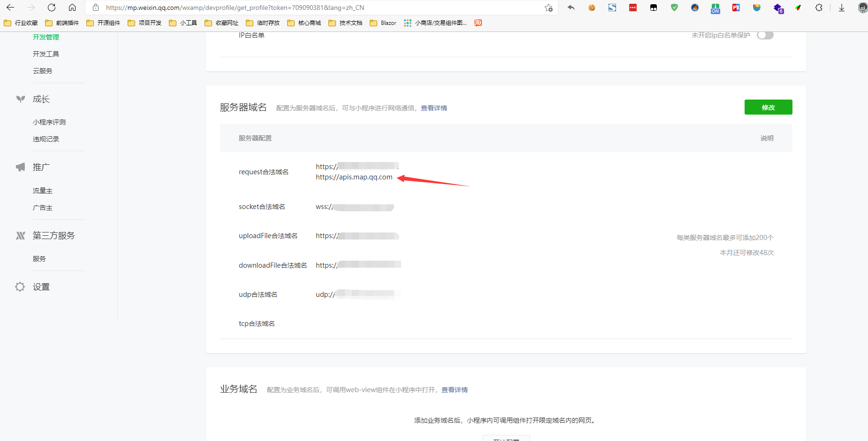Expand the Blazor bookmark folder

[383, 23]
